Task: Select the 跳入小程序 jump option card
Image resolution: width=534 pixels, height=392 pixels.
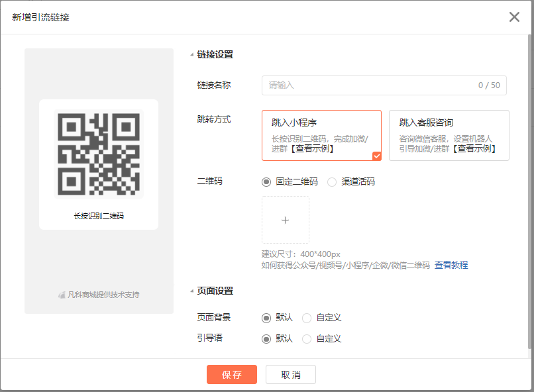Action: coord(321,135)
